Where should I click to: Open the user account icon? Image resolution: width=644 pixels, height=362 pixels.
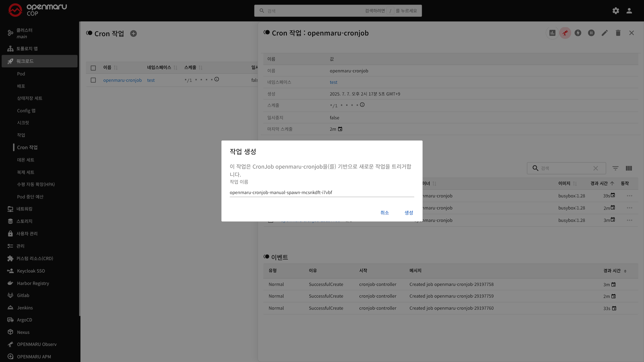[x=629, y=11]
